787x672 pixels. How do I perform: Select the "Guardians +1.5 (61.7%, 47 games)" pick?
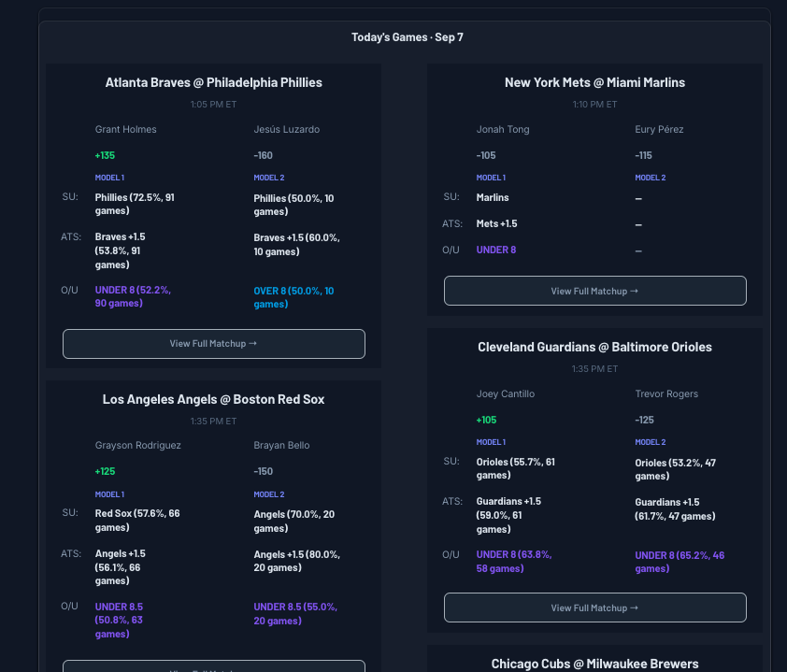click(675, 508)
